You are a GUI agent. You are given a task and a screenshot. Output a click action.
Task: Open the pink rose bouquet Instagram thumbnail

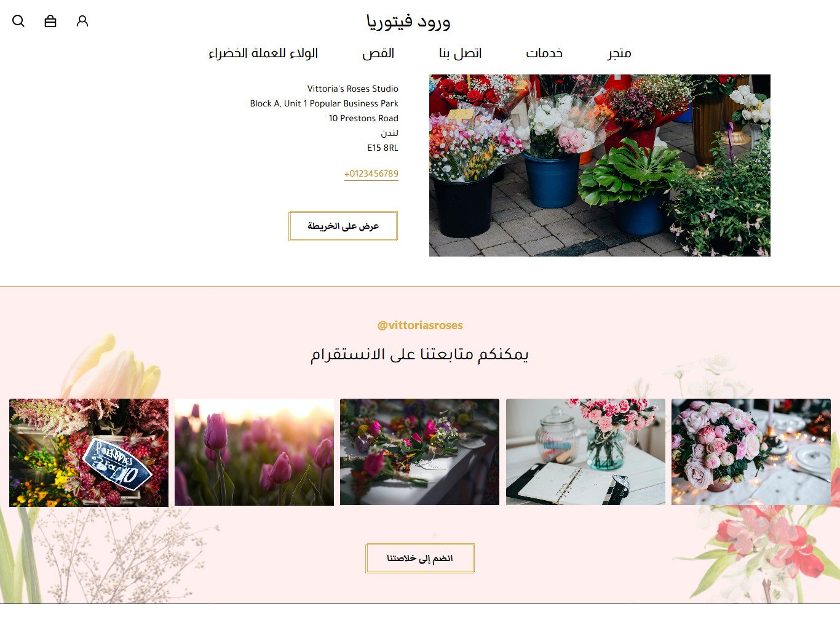751,452
